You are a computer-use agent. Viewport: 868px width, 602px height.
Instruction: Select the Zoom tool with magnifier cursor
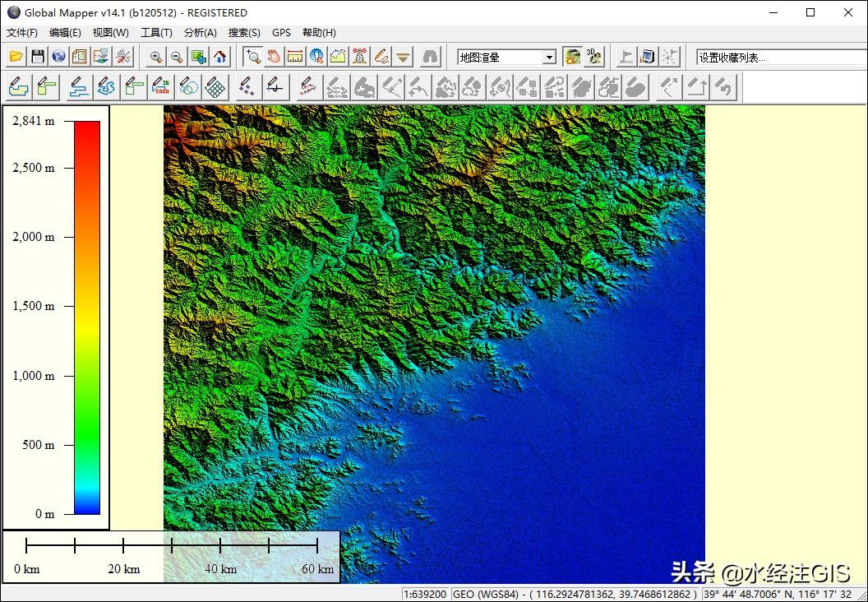[x=253, y=57]
